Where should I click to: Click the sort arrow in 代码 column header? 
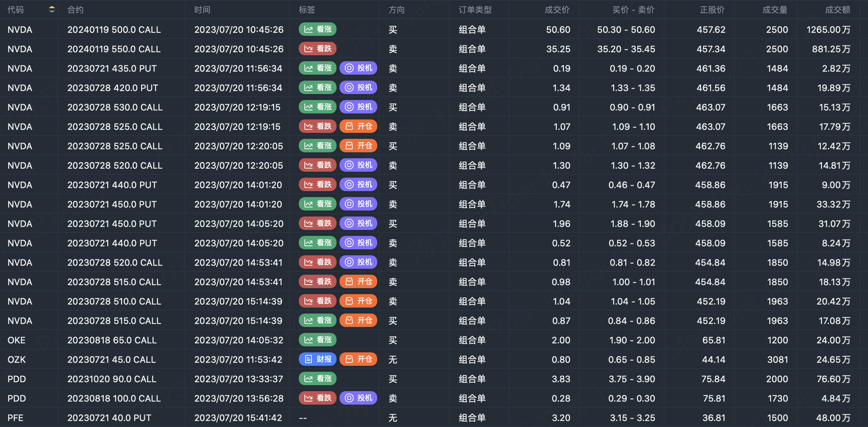[x=52, y=10]
